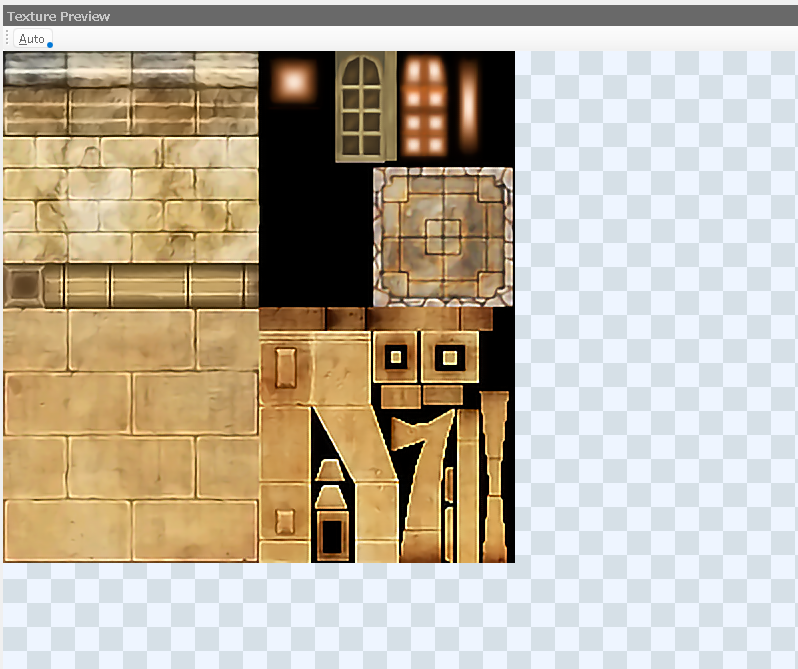The height and width of the screenshot is (669, 798).
Task: Select the arched window texture tile
Action: [360, 106]
